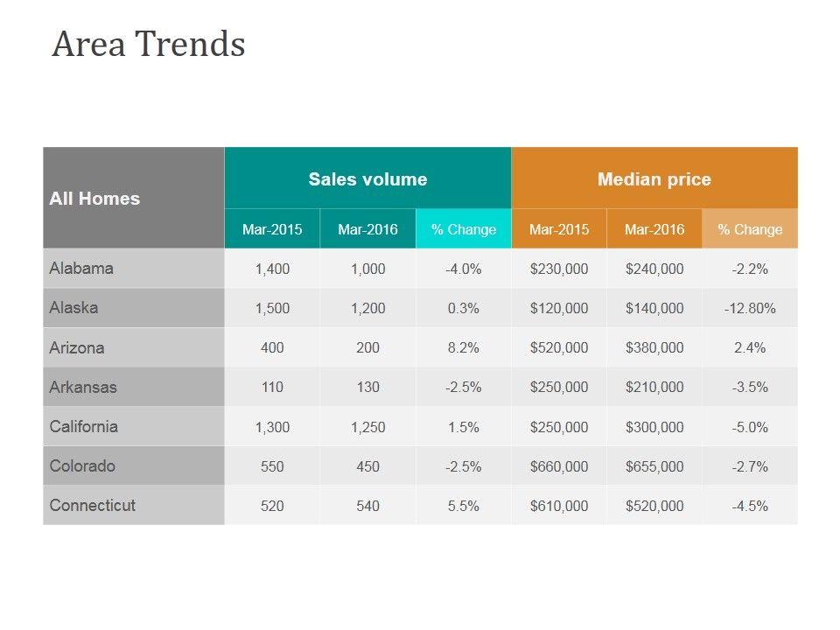Image resolution: width=840 pixels, height=630 pixels.
Task: Select the Colorado row label
Action: coord(82,466)
